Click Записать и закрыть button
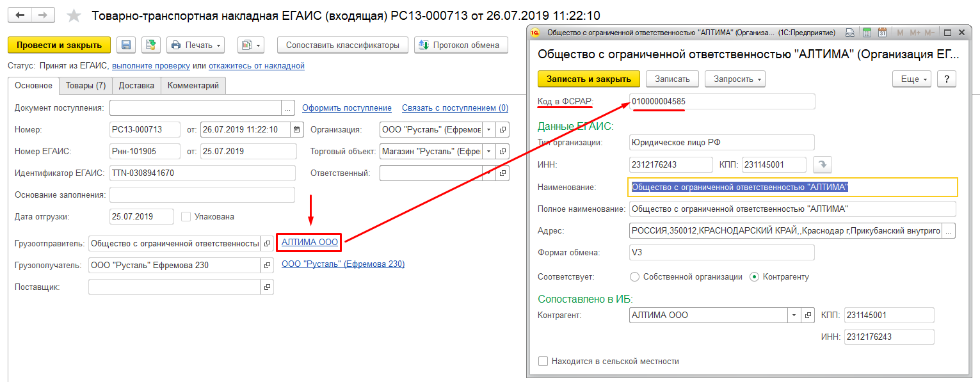The image size is (980, 382). [589, 79]
